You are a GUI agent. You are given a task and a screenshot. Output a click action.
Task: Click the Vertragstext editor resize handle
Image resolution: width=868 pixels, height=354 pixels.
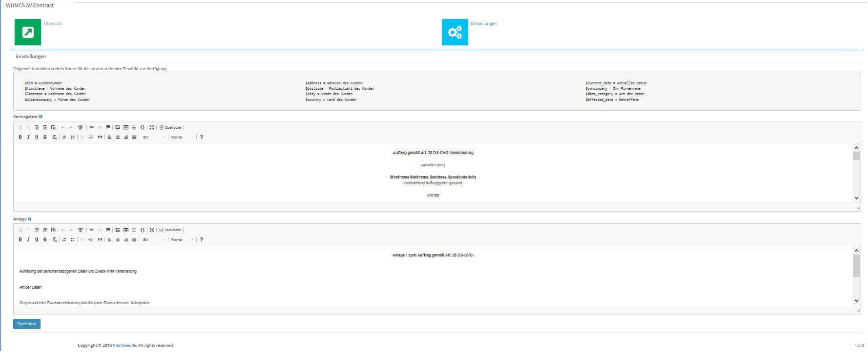tap(858, 208)
